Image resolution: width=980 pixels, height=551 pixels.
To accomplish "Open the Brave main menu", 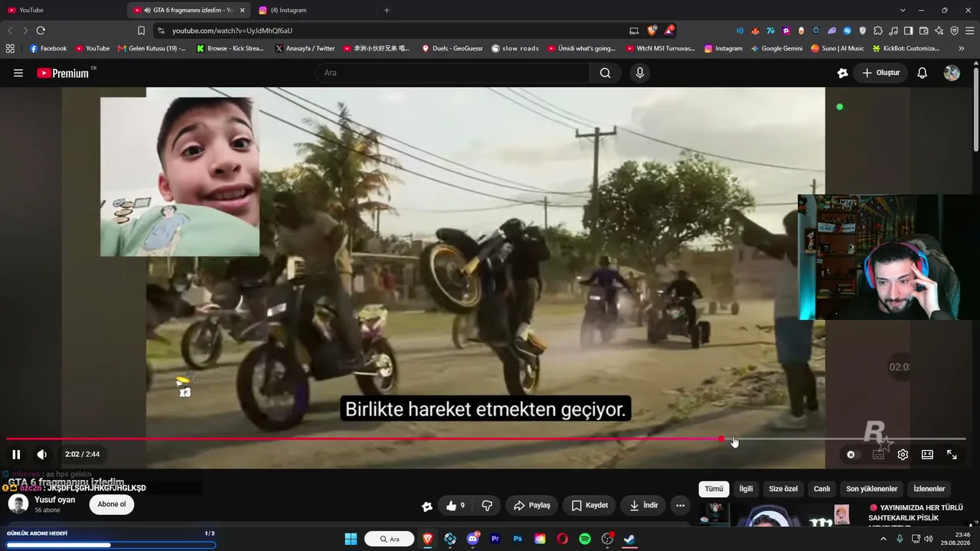I will click(x=969, y=31).
